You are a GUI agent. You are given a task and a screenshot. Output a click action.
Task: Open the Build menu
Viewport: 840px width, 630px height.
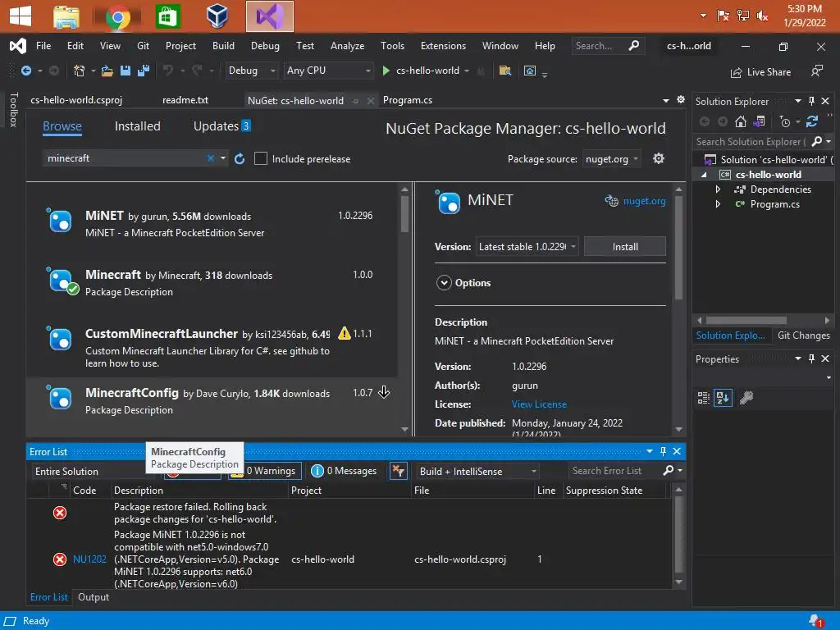(223, 46)
